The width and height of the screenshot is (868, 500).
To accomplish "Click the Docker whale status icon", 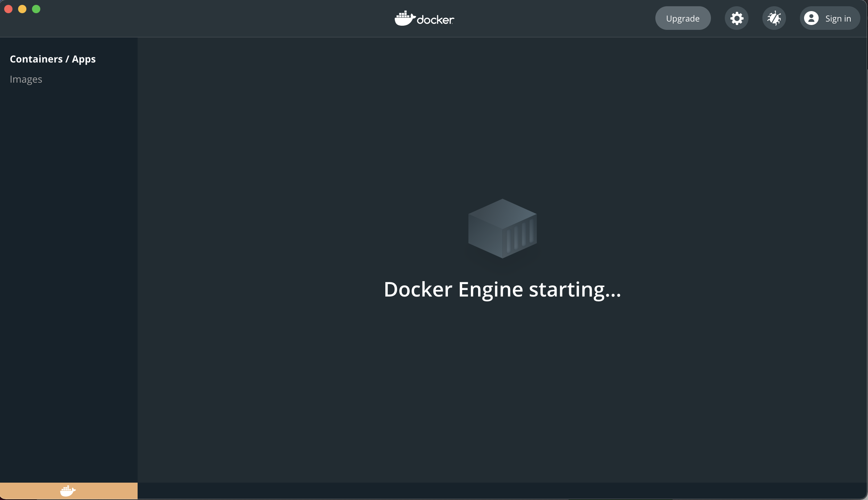I will pyautogui.click(x=68, y=491).
